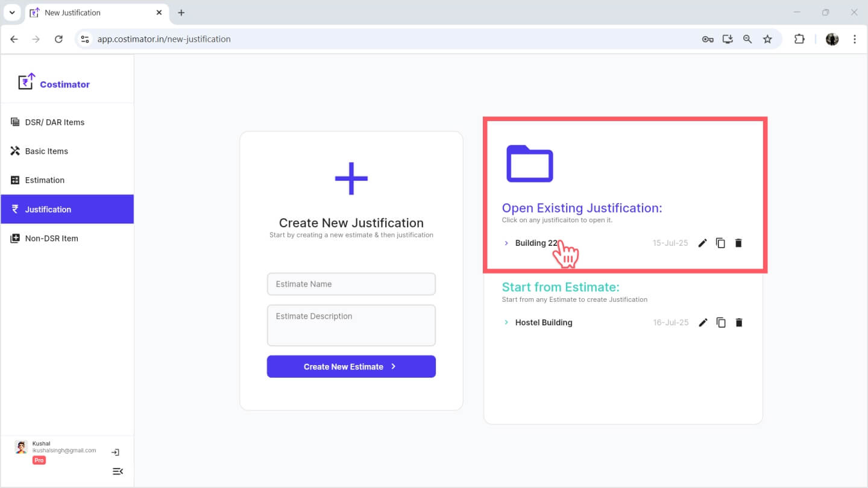
Task: Open the tab search dropdown arrow
Action: [x=11, y=12]
